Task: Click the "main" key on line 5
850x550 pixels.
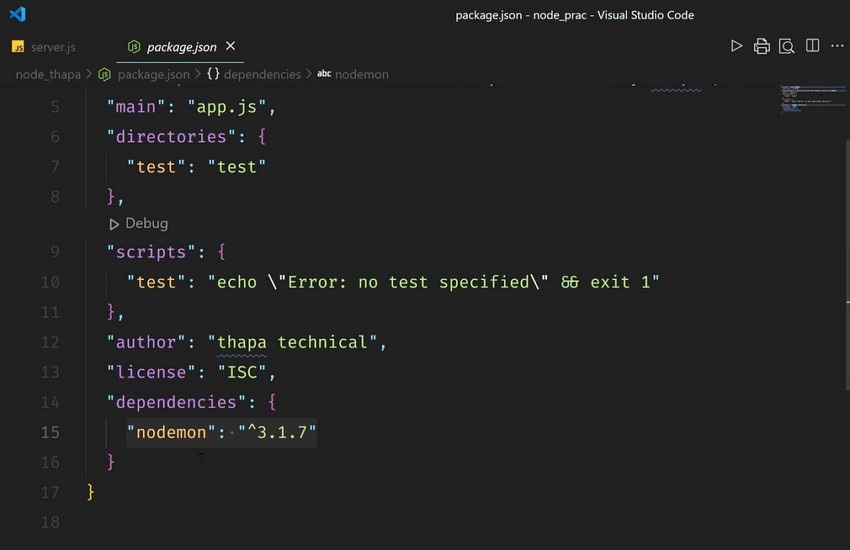Action: pyautogui.click(x=136, y=107)
